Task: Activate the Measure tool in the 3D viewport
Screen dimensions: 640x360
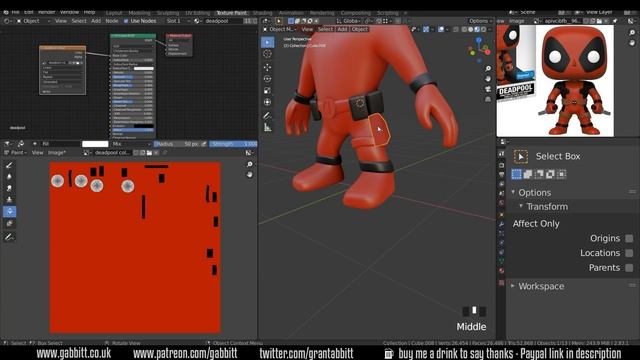Action: coord(267,128)
